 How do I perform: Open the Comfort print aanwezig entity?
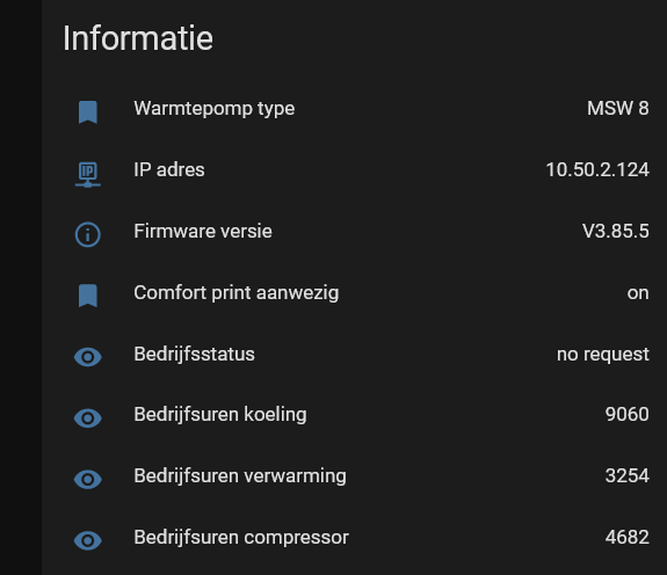tap(237, 293)
